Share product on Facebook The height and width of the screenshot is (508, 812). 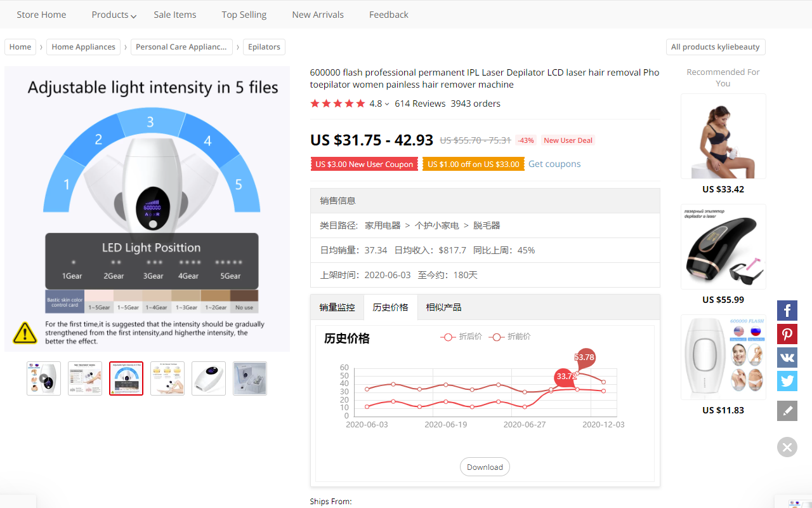coord(787,311)
